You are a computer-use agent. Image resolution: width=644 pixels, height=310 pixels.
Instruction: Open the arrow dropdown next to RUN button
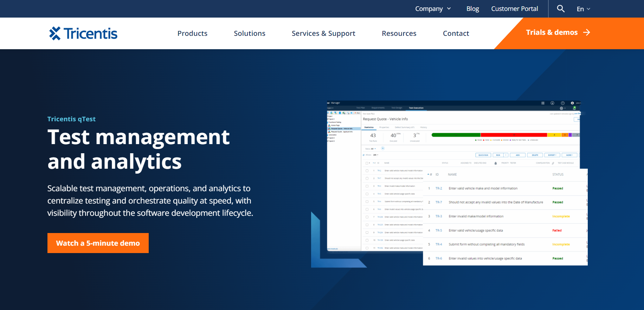pyautogui.click(x=506, y=155)
